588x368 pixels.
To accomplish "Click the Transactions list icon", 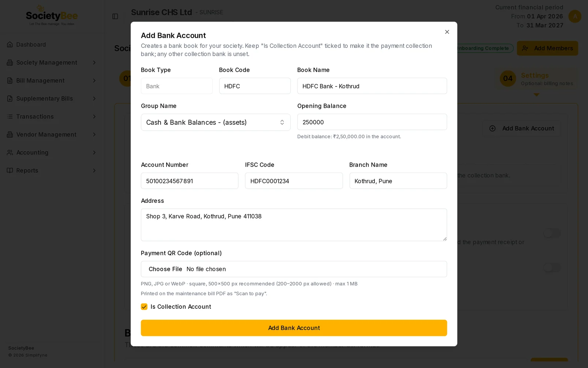I will point(10,117).
